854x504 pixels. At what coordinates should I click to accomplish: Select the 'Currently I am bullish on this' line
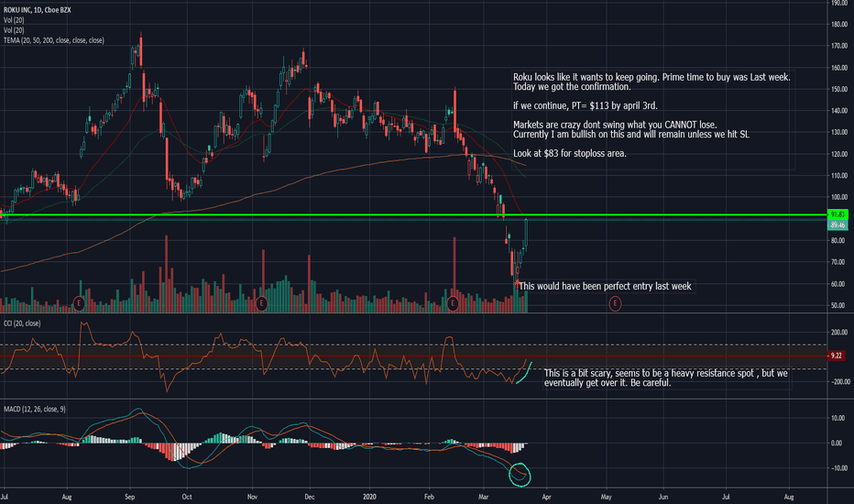pyautogui.click(x=630, y=134)
